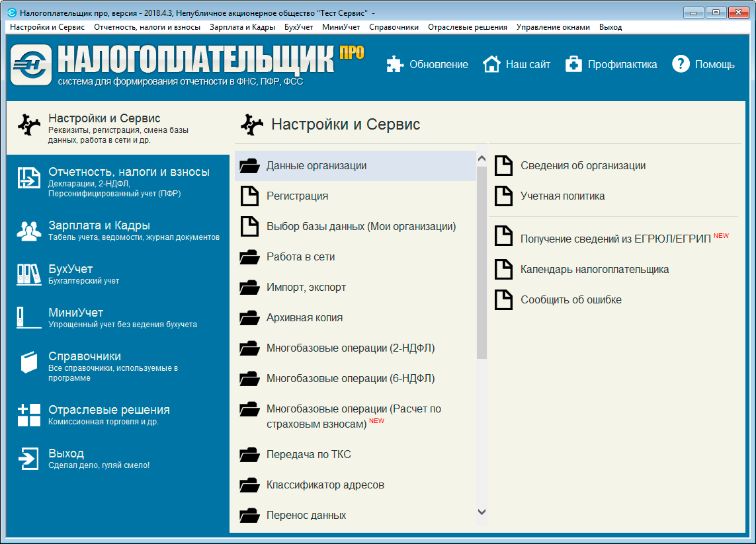Click the folder icon beside Данные организации
The width and height of the screenshot is (756, 544).
coord(250,166)
